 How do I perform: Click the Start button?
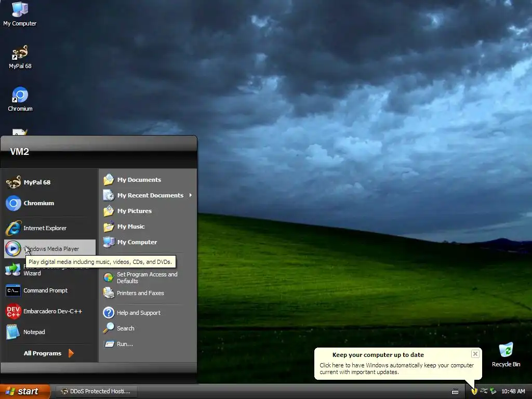[25, 391]
